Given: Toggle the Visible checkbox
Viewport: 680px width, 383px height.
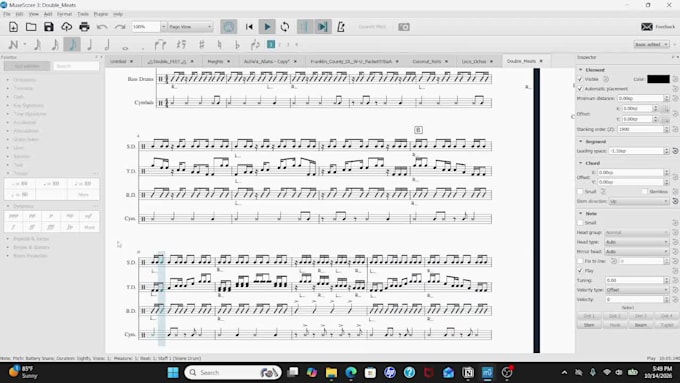Looking at the screenshot, I should click(580, 79).
